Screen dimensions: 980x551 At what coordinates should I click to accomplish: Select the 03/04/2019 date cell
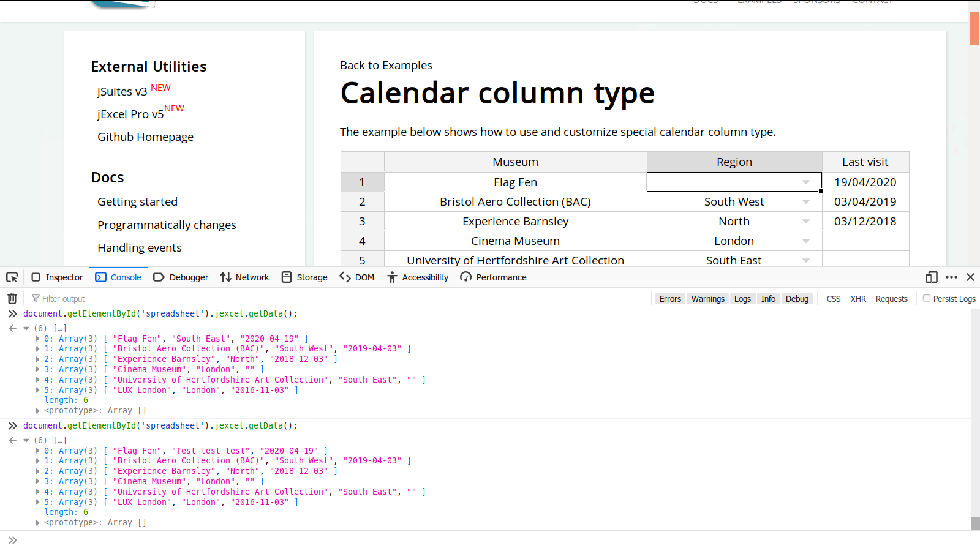pos(865,202)
